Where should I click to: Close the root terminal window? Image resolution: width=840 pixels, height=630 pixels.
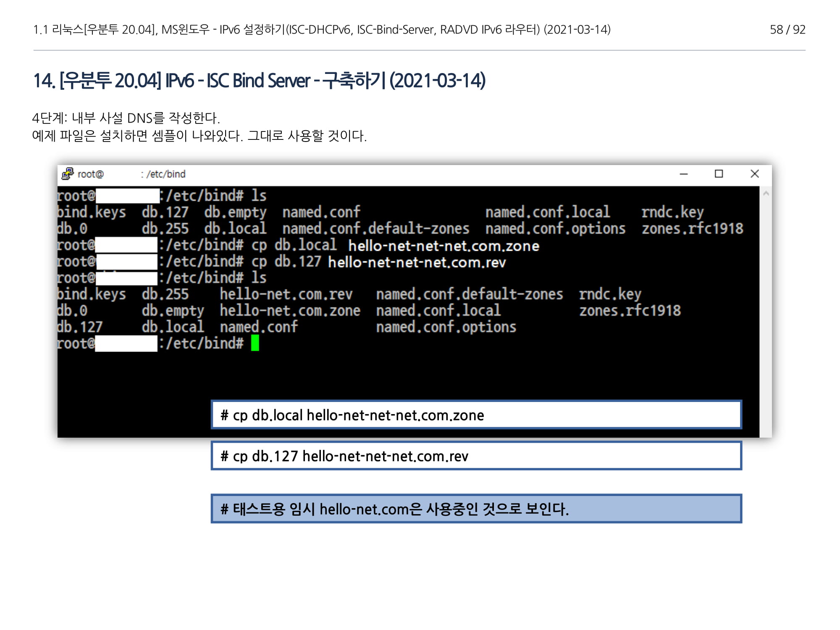755,174
